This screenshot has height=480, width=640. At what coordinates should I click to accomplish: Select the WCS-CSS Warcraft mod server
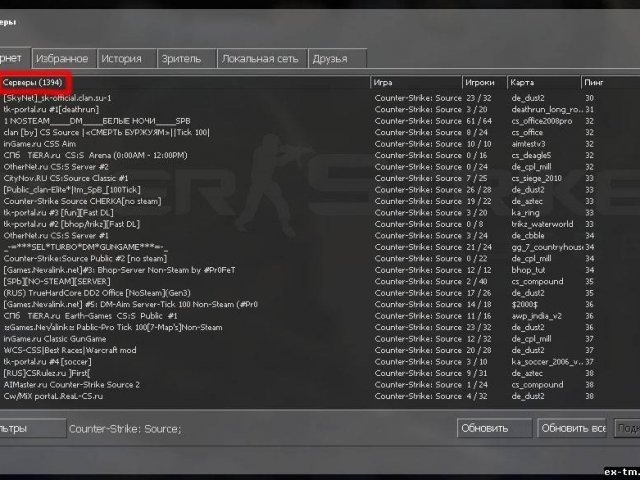(320, 350)
